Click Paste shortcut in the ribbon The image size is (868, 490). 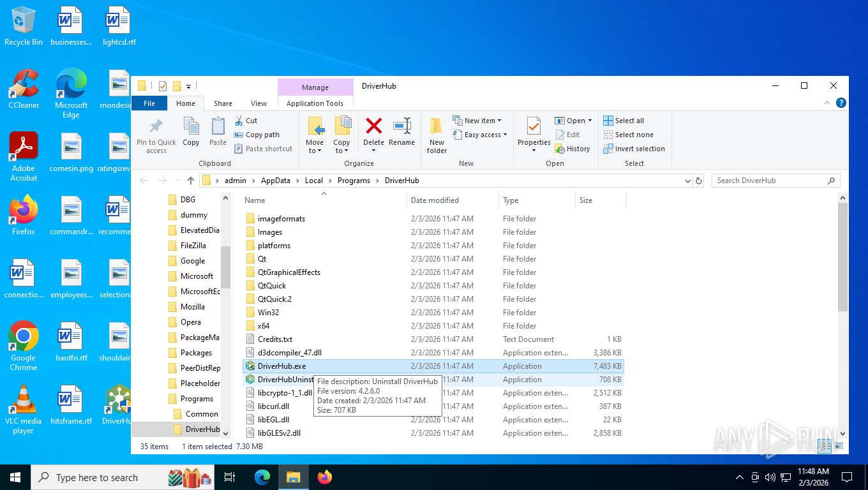tap(263, 149)
